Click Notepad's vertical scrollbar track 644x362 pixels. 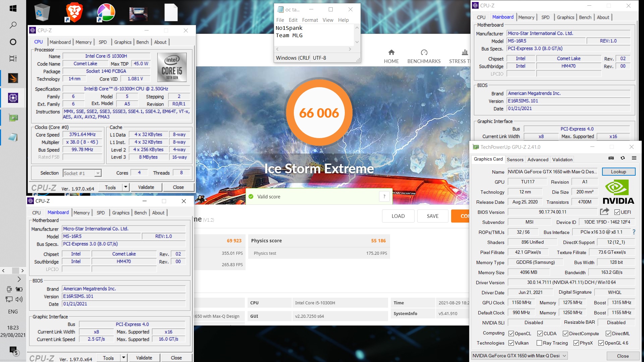point(357,35)
